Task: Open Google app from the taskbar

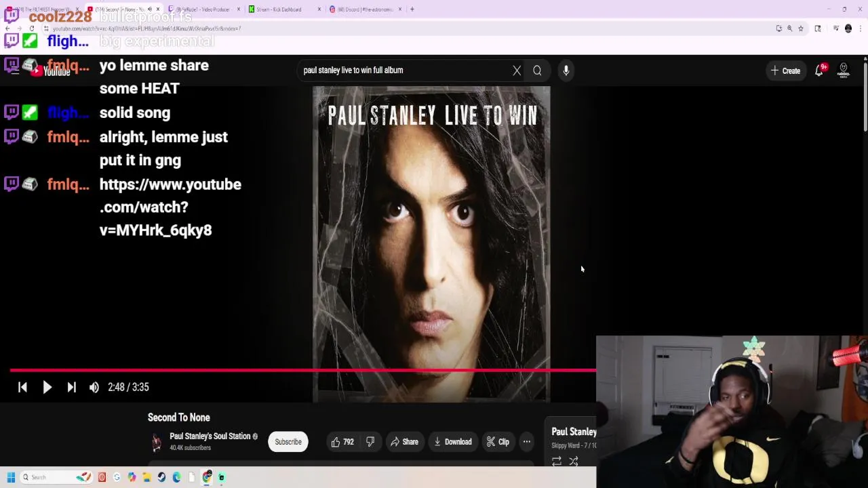Action: pos(117,477)
